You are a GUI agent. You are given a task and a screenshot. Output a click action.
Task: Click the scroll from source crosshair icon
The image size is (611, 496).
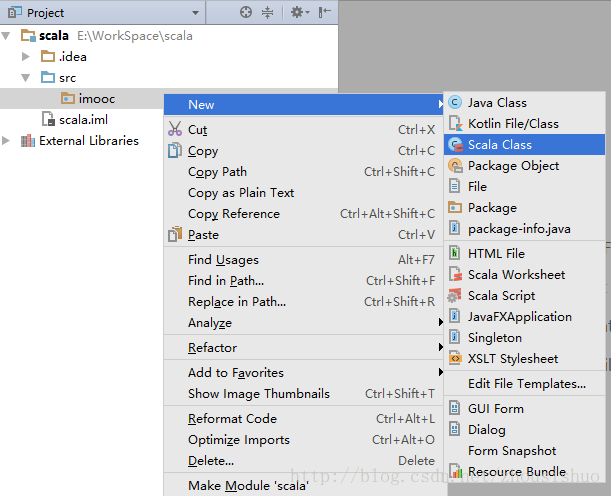245,12
